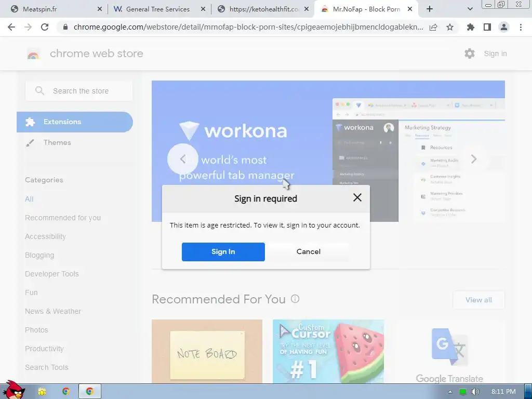Image resolution: width=532 pixels, height=399 pixels.
Task: Choose the Photos category
Action: coord(37,330)
